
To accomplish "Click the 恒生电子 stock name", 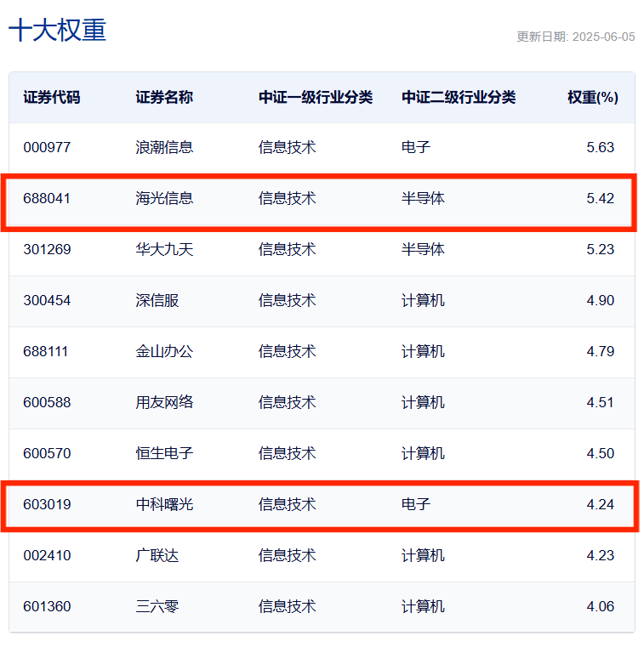I will tap(164, 453).
